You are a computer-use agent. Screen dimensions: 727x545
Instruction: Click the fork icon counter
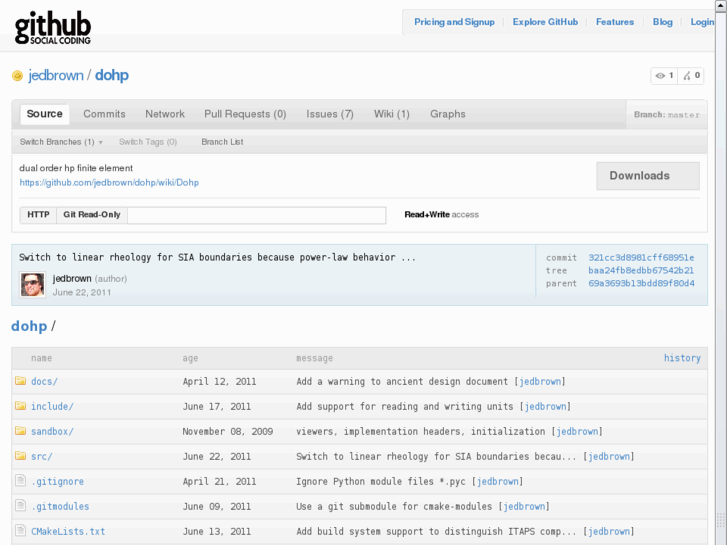[x=691, y=76]
